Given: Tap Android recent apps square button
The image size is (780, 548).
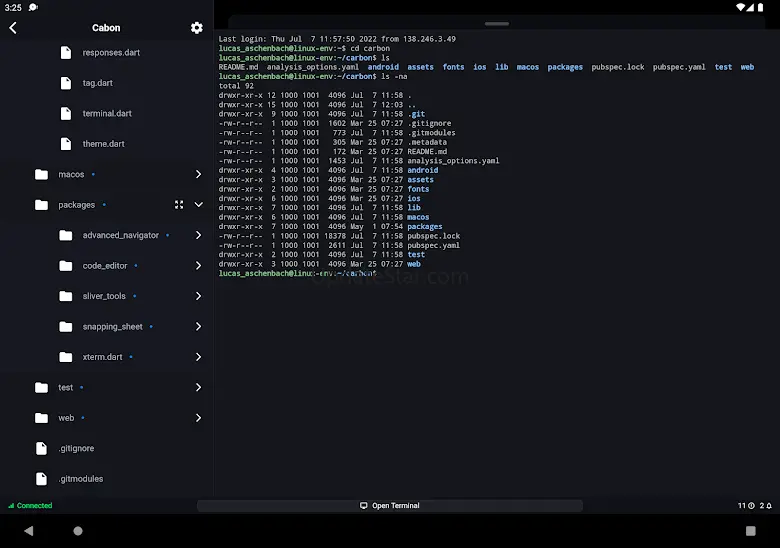Looking at the screenshot, I should coord(751,531).
